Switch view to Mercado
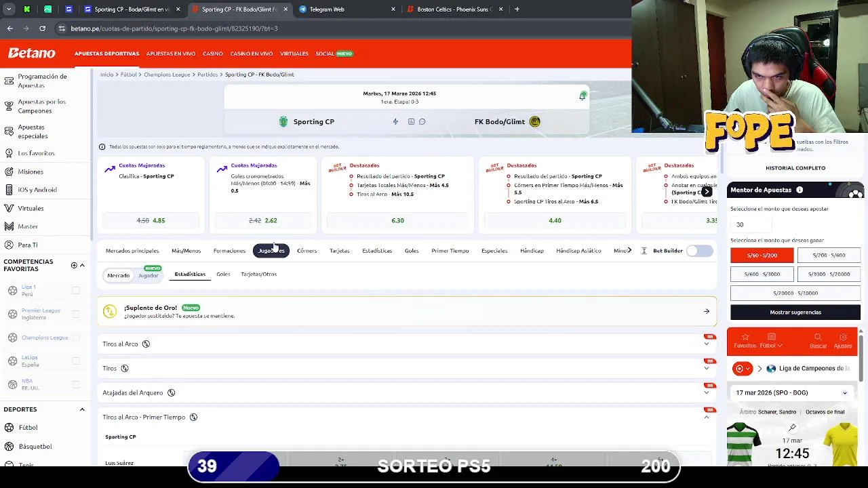The height and width of the screenshot is (488, 868). (118, 275)
